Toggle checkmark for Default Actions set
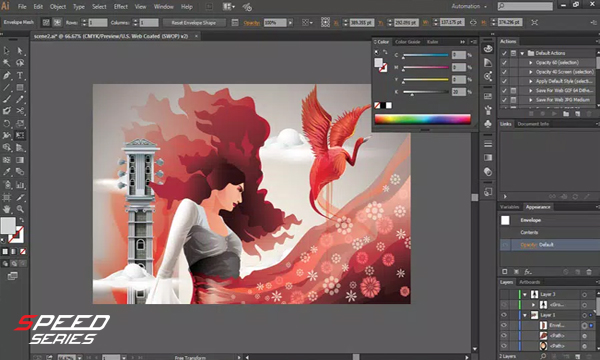 (504, 53)
